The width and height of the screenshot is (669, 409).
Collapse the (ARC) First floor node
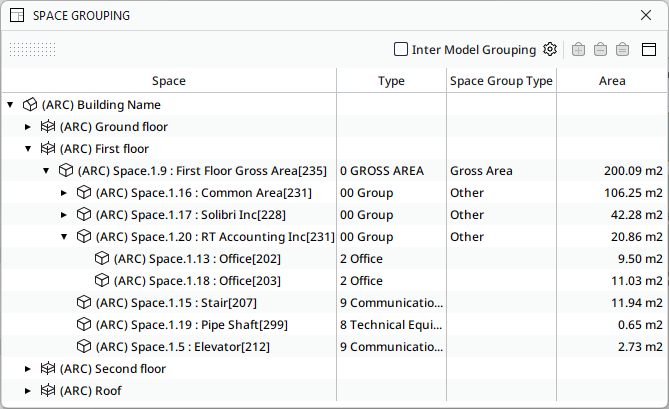pyautogui.click(x=28, y=149)
